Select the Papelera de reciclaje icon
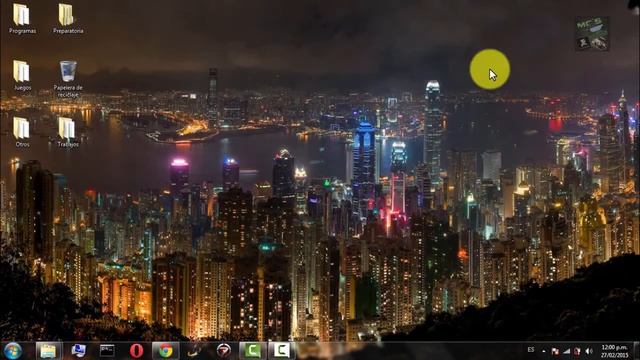 coord(68,79)
